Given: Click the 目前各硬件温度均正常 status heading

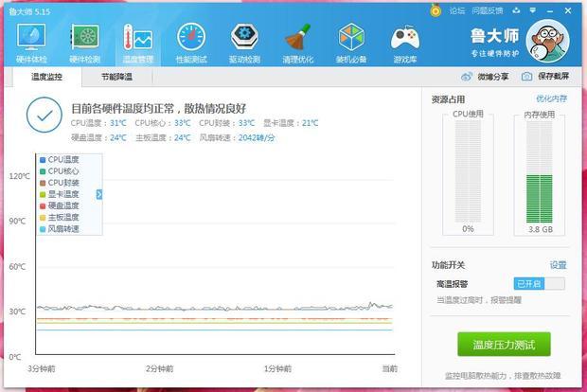Looking at the screenshot, I should point(158,109).
